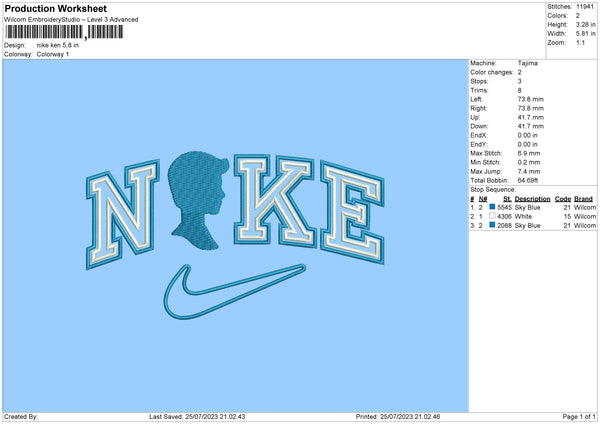This screenshot has height=424, width=600.
Task: Click 'White' description in stop row 2
Action: coord(523,217)
